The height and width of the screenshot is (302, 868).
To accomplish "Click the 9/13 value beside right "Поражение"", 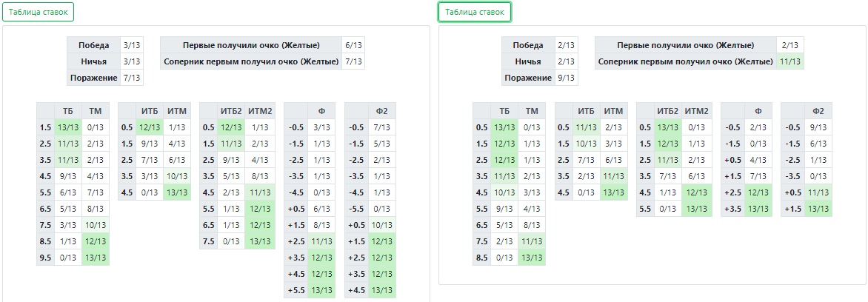I will coord(567,78).
